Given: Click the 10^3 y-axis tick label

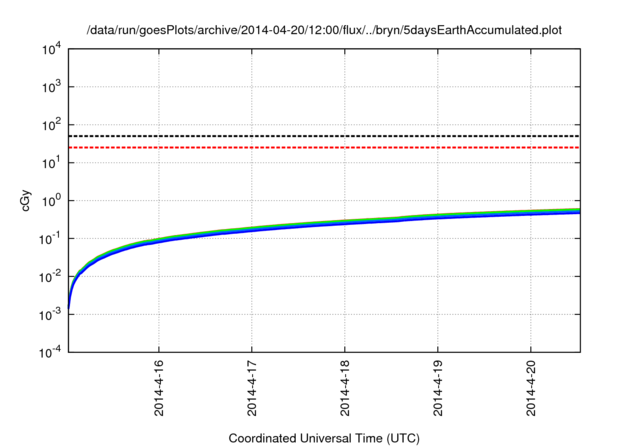Looking at the screenshot, I should point(51,87).
